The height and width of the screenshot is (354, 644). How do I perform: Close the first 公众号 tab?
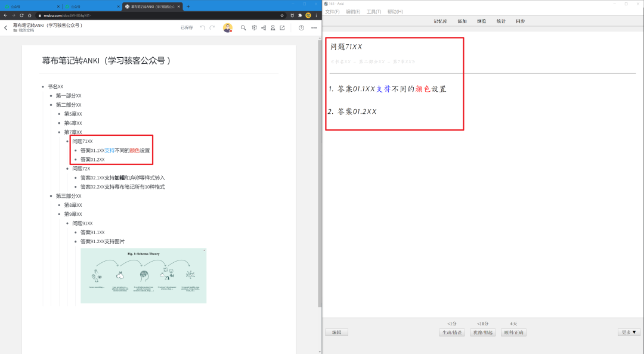(x=58, y=7)
